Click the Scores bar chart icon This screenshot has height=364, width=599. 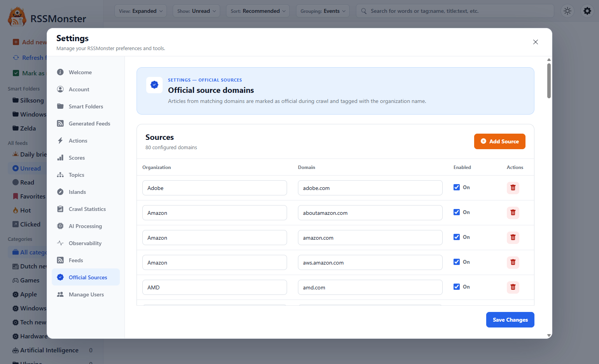click(x=60, y=158)
